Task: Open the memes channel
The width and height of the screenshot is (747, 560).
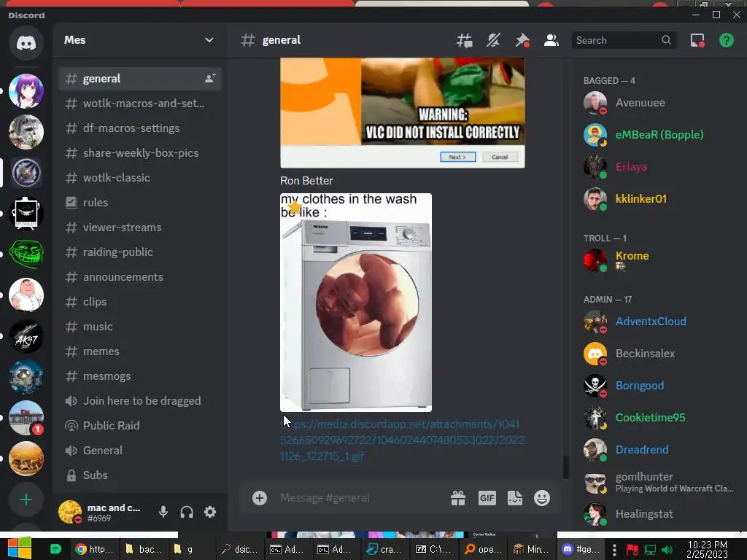Action: (140, 351)
